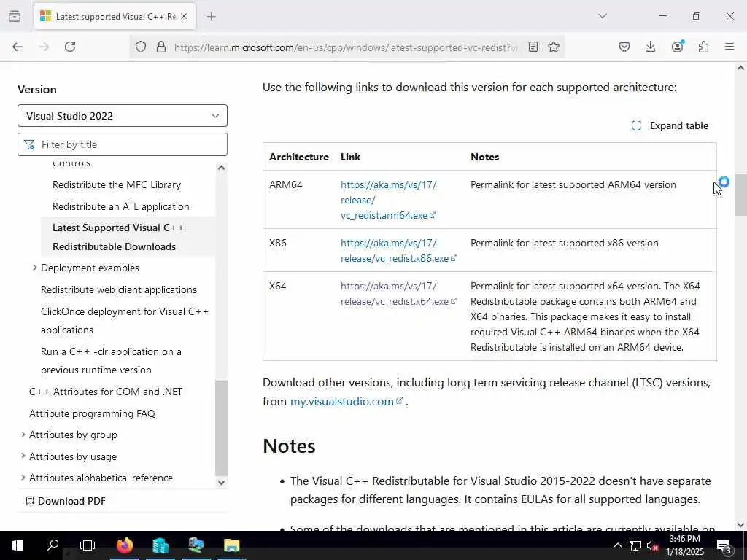The image size is (747, 560).
Task: Expand Deployment examples node
Action: [35, 268]
